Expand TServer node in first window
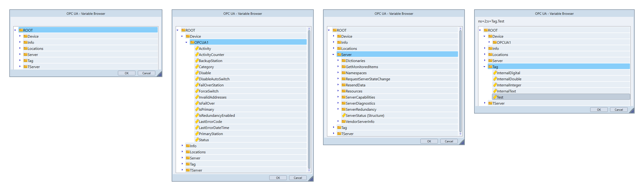This screenshot has width=644, height=191. [20, 66]
